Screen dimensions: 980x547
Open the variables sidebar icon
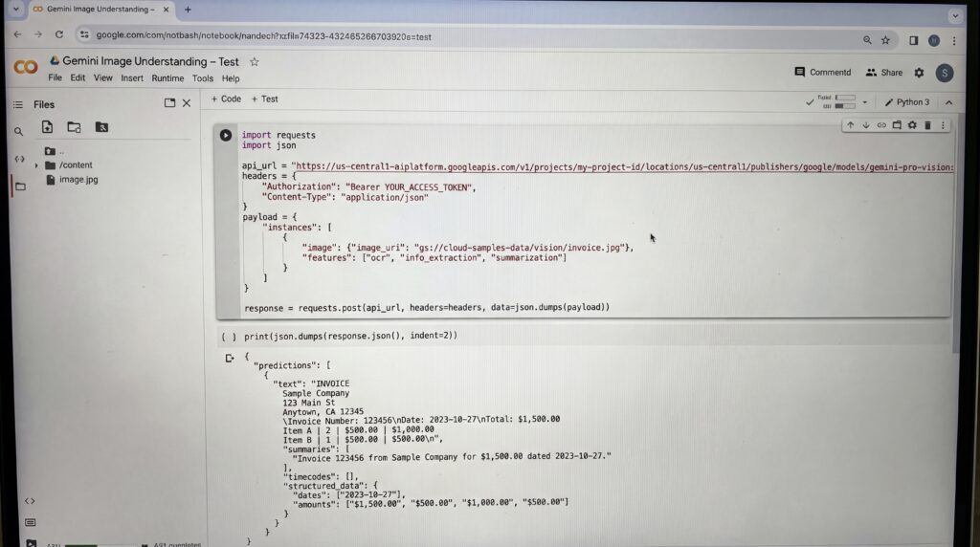click(19, 159)
